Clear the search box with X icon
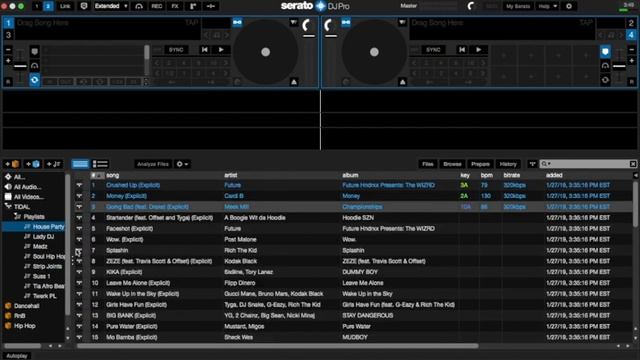This screenshot has width=640, height=360. [x=633, y=164]
